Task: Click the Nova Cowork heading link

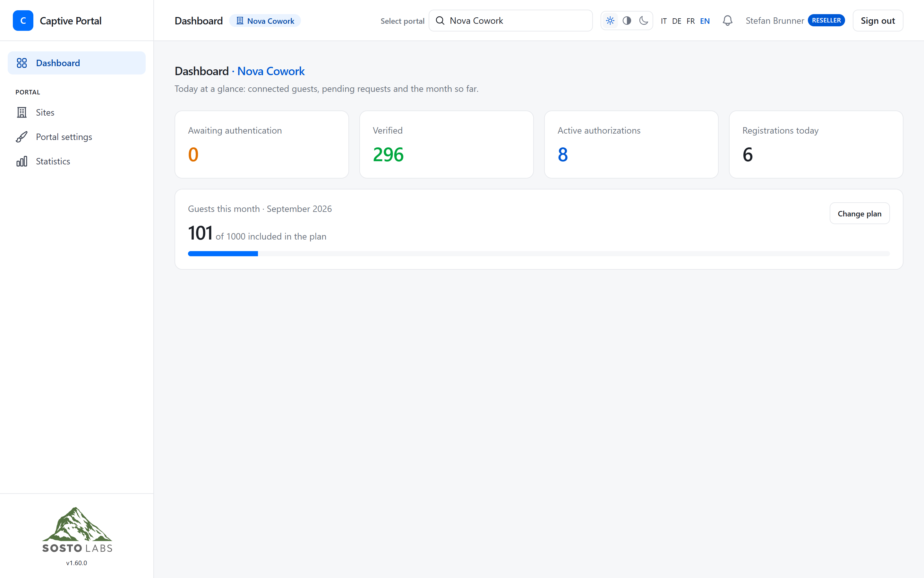Action: pyautogui.click(x=271, y=71)
